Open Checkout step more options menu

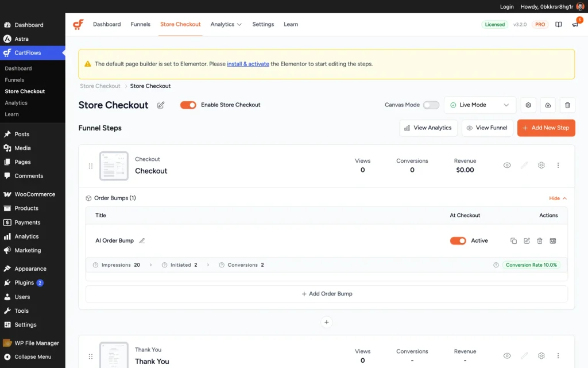click(558, 165)
